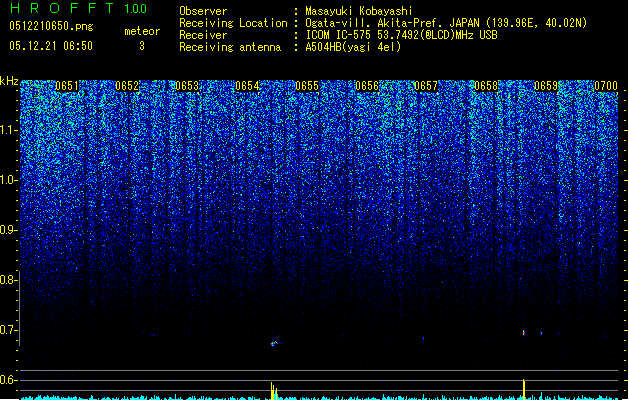Click the Observer label
This screenshot has height=400, width=629.
(203, 11)
